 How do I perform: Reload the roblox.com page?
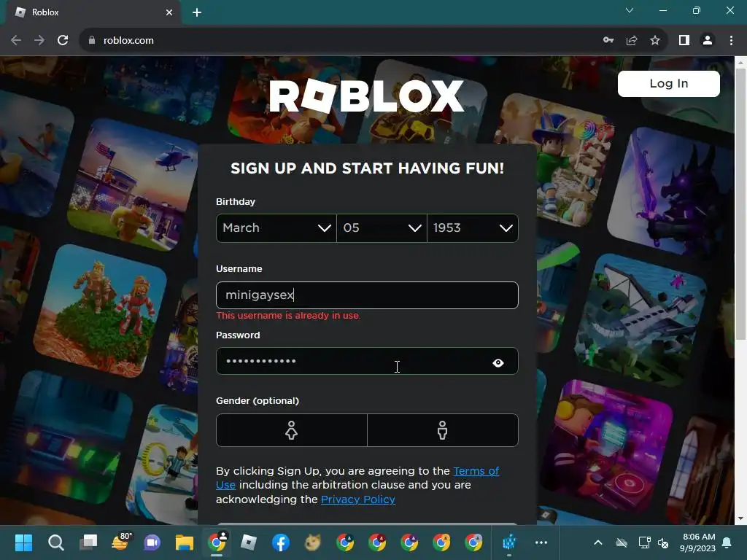click(63, 41)
